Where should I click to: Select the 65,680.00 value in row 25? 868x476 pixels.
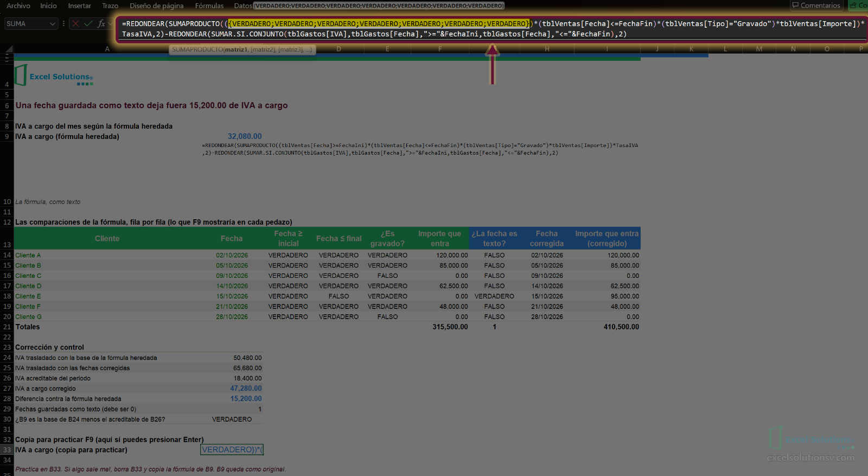(247, 368)
